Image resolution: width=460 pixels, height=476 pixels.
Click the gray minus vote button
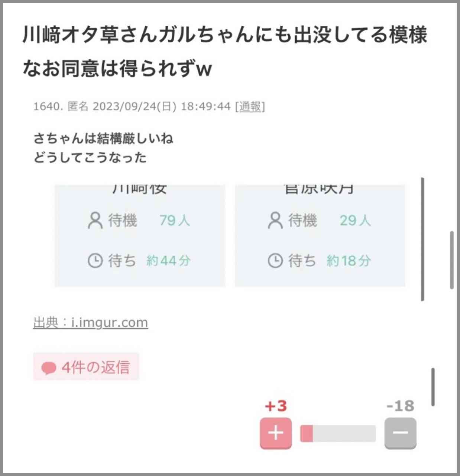click(400, 433)
